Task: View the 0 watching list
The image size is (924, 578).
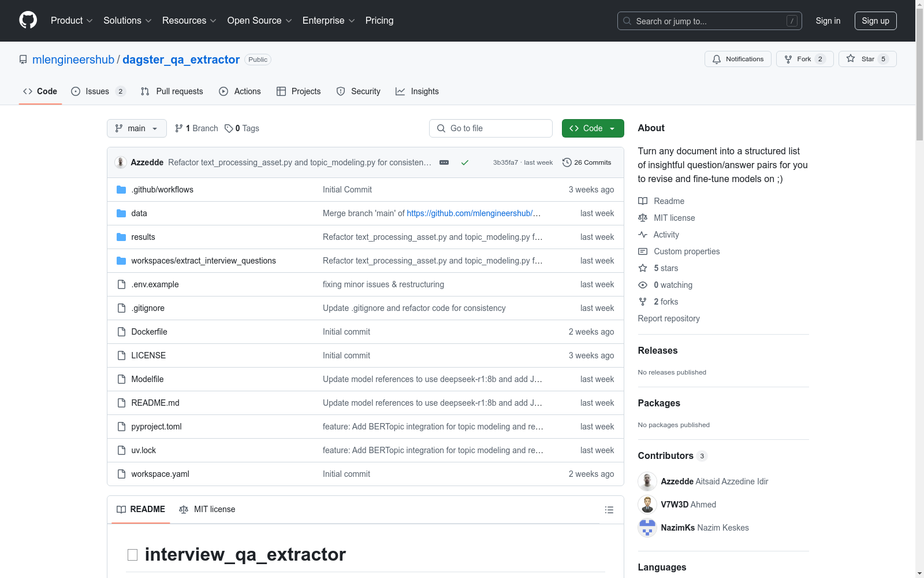Action: [x=665, y=285]
